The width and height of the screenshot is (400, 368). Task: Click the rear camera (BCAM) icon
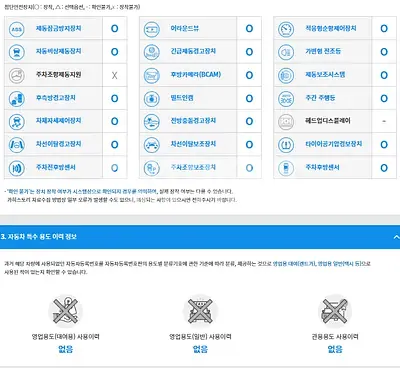pos(152,75)
